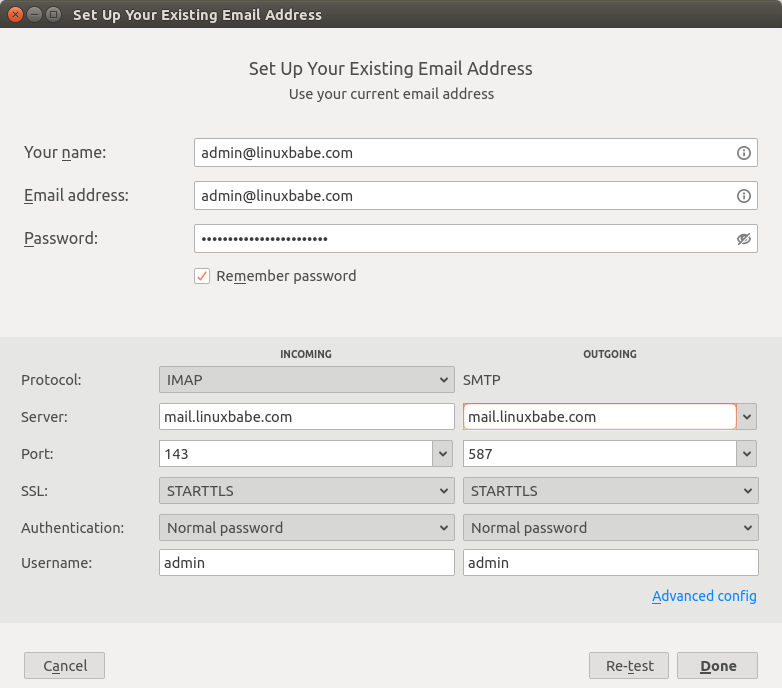Image resolution: width=782 pixels, height=688 pixels.
Task: Open outgoing Authentication Normal password dropdown
Action: point(610,528)
